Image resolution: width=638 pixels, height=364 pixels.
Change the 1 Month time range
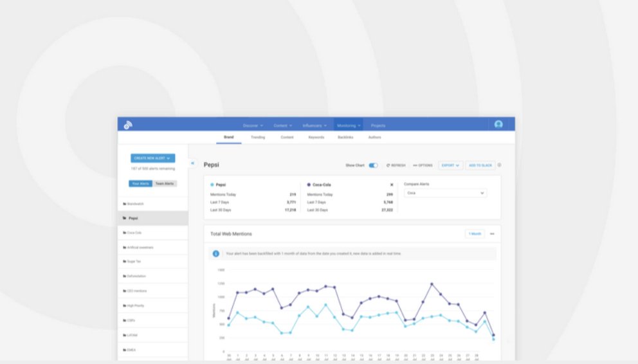coord(475,234)
